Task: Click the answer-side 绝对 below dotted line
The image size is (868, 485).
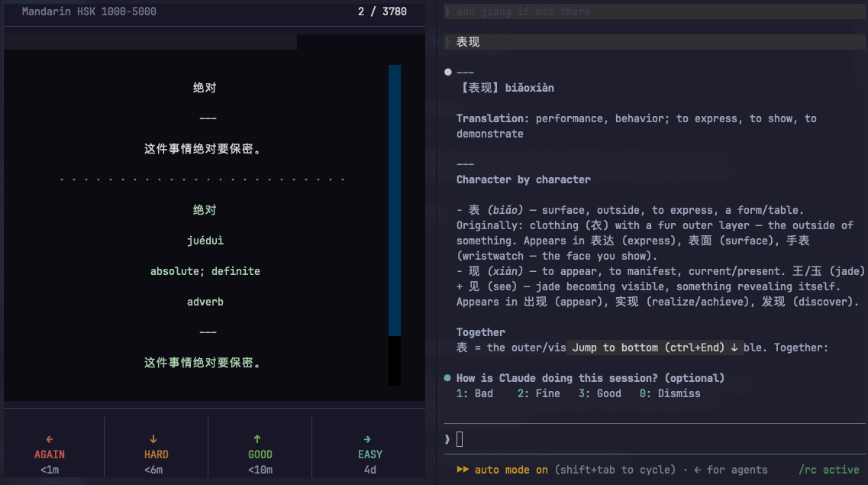Action: click(x=205, y=210)
